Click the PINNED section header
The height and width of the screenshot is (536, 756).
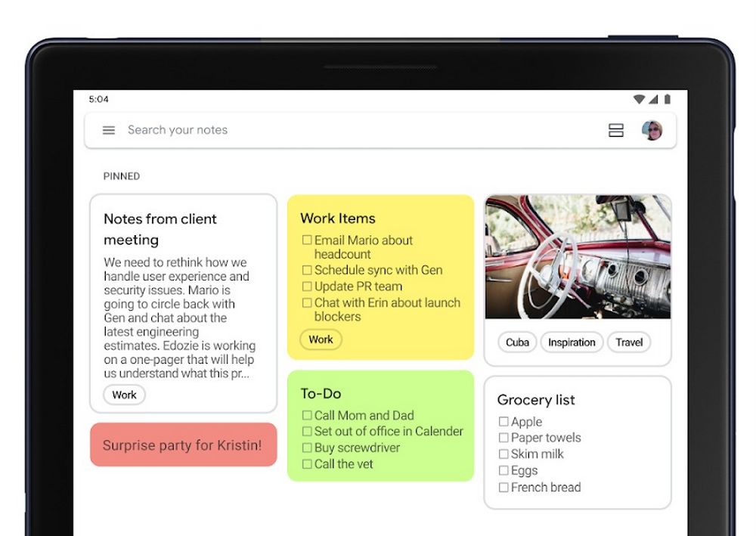coord(122,176)
